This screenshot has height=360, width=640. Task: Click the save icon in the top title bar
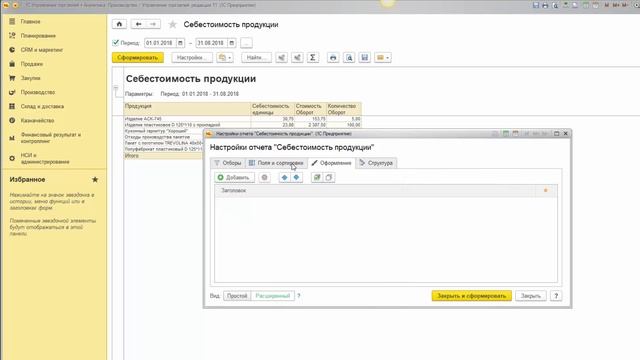[536, 5]
